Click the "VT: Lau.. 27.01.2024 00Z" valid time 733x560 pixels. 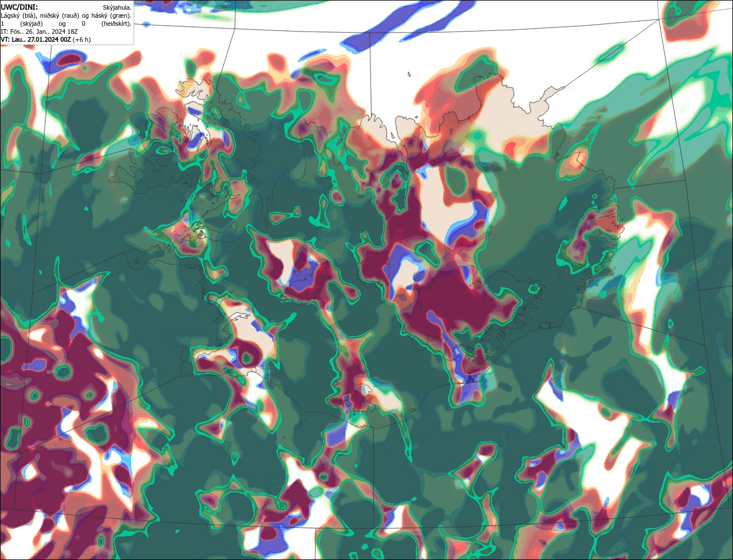click(36, 40)
